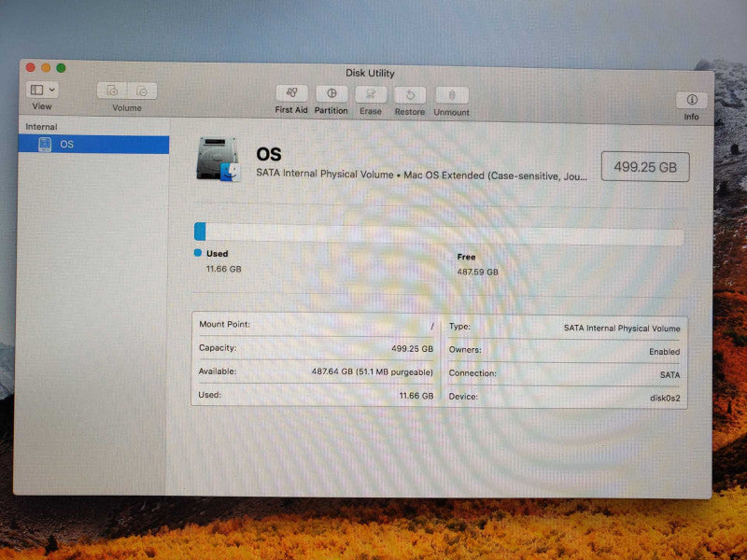Viewport: 747px width, 560px height.
Task: Click the Owners Enabled row
Action: tap(565, 351)
